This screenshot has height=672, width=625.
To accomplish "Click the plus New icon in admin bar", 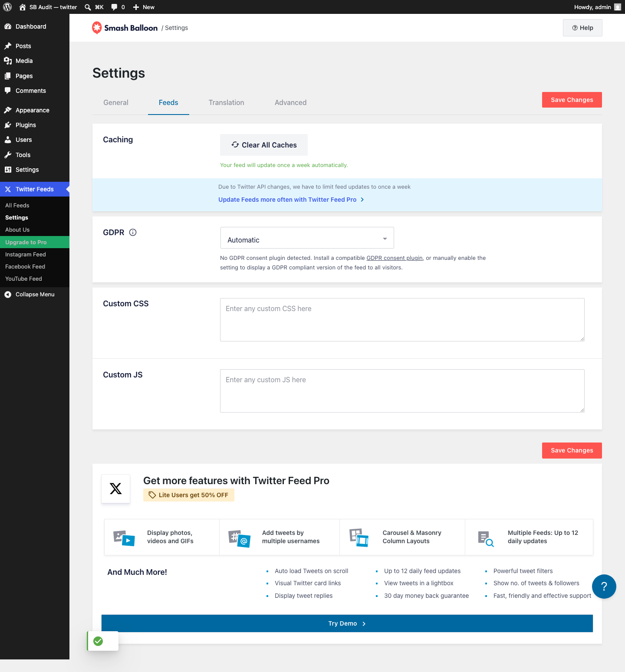I will pos(136,7).
